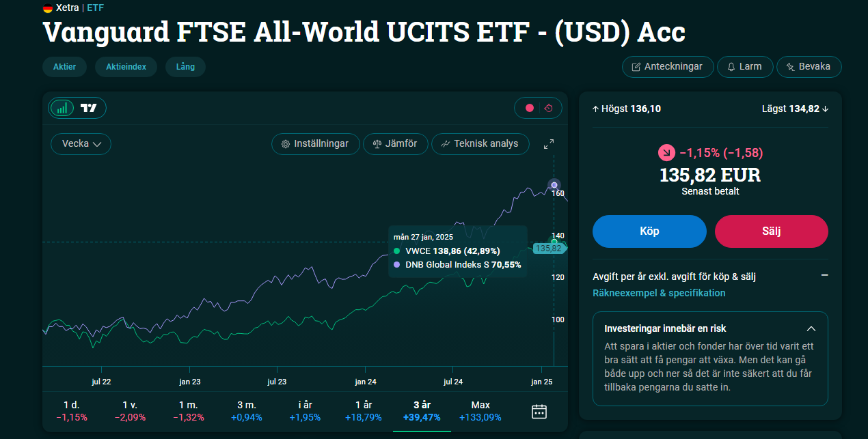Open Räkneexempel & specifikation link
The image size is (868, 439).
(659, 293)
